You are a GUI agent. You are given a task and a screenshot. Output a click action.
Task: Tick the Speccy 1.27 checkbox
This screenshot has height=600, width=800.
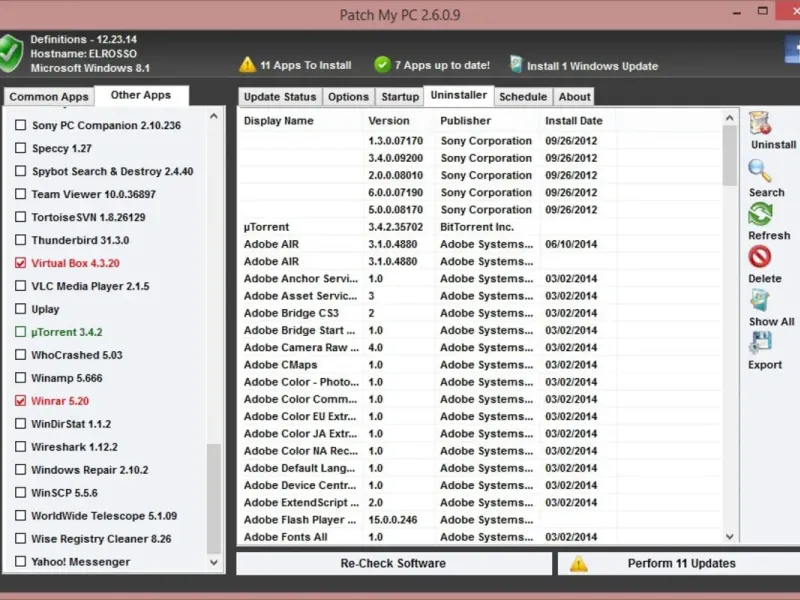(20, 148)
